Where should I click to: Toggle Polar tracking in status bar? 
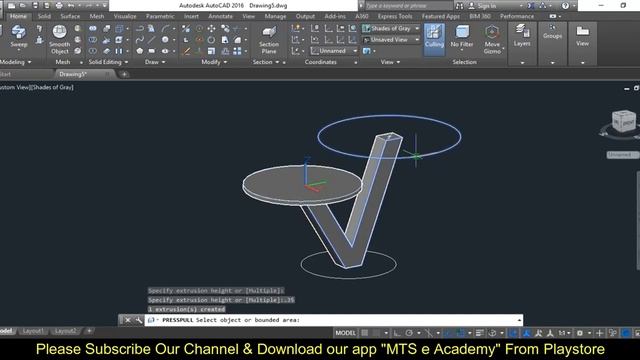click(x=409, y=333)
